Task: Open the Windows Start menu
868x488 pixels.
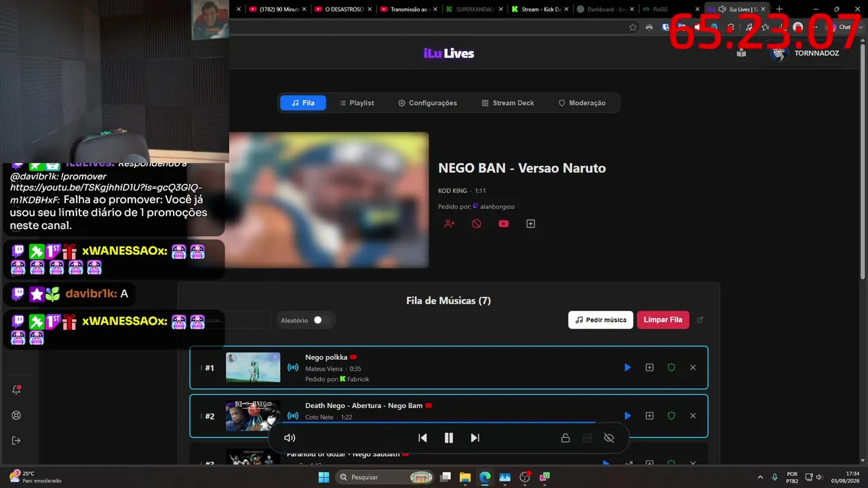Action: point(323,477)
